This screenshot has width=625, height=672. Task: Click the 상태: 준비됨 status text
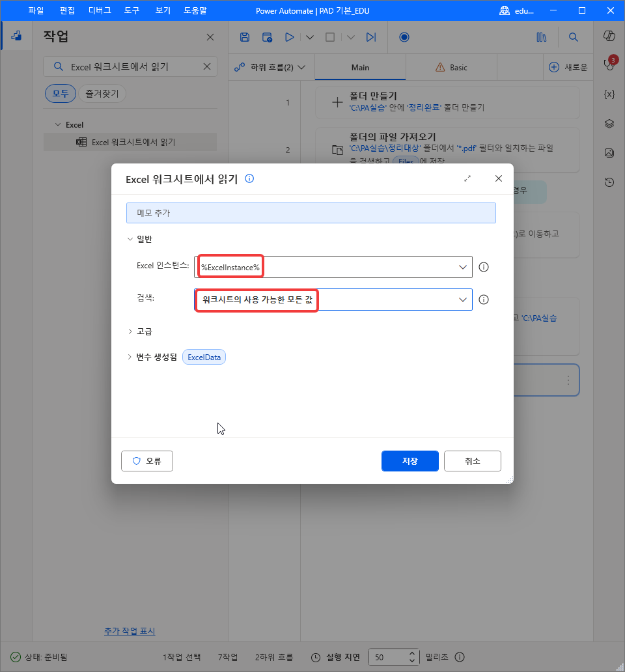coord(46,657)
